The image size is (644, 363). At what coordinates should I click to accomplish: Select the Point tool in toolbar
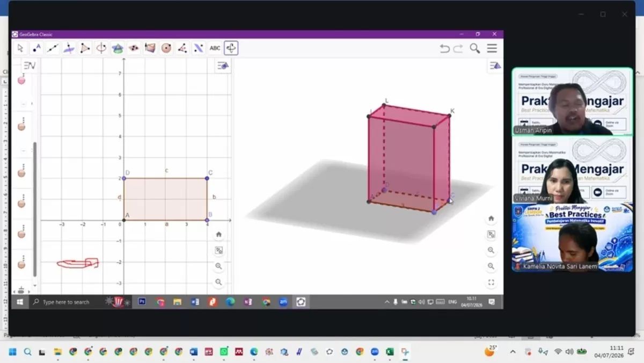tap(36, 48)
